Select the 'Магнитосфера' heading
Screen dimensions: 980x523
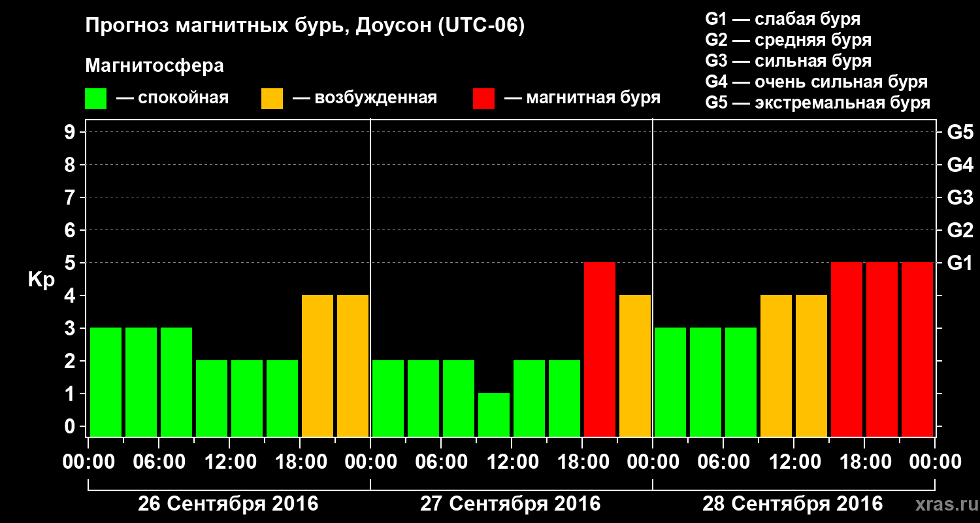154,66
